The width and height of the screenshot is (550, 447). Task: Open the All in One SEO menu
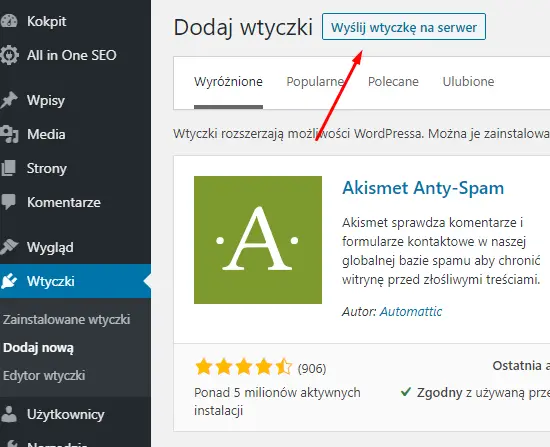(75, 55)
